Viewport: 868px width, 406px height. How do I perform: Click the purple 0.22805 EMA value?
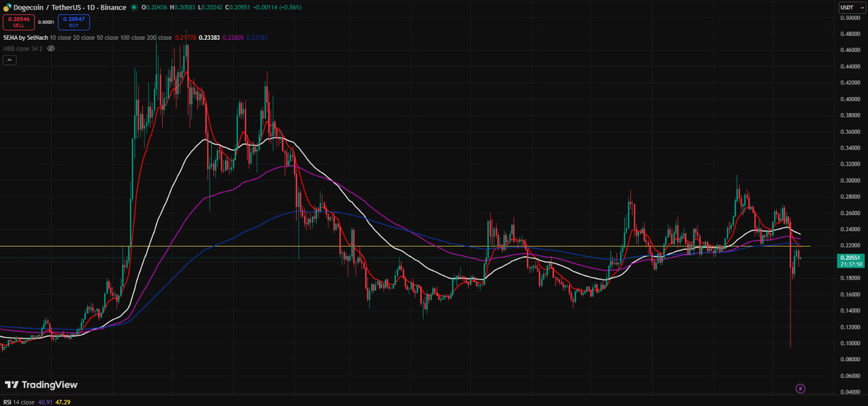coord(234,37)
